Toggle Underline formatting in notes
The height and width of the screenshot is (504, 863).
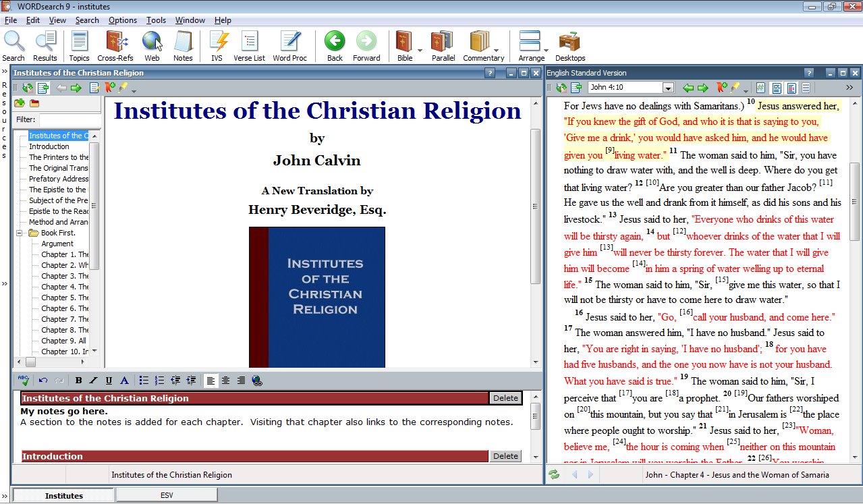pyautogui.click(x=109, y=381)
